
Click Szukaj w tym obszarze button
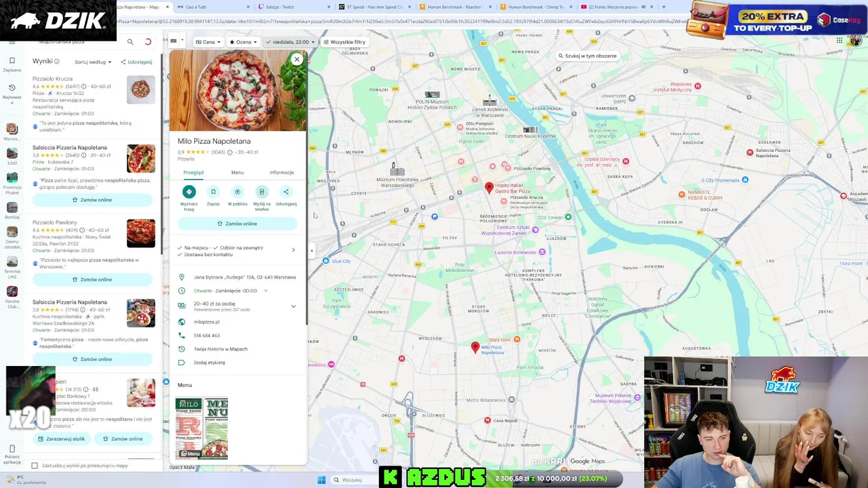(x=587, y=56)
